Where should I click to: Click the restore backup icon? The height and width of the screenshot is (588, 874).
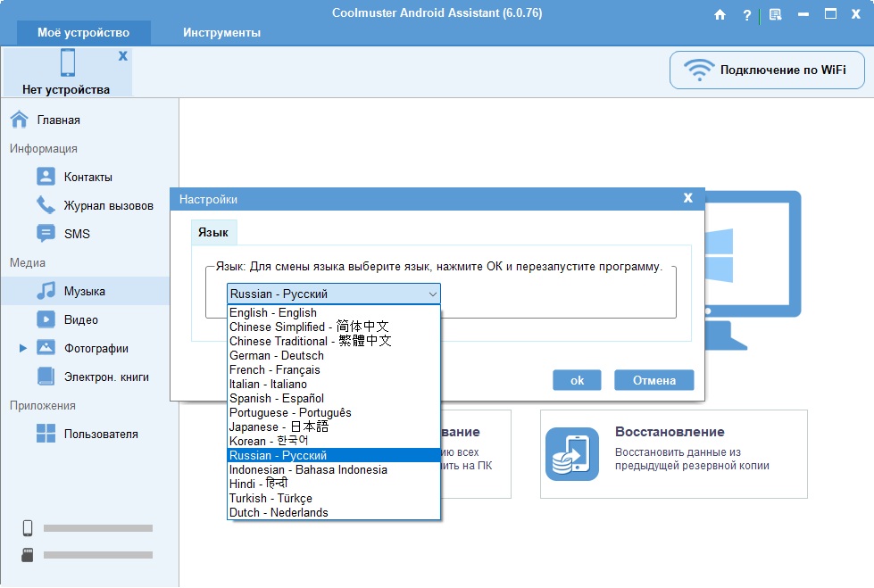click(x=572, y=454)
